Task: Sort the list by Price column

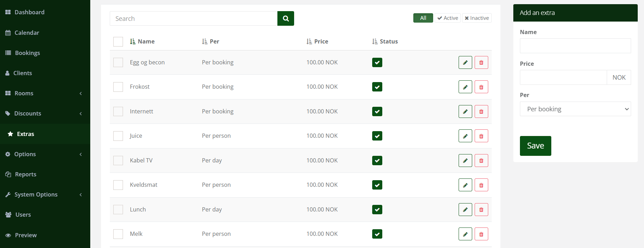Action: pos(317,41)
